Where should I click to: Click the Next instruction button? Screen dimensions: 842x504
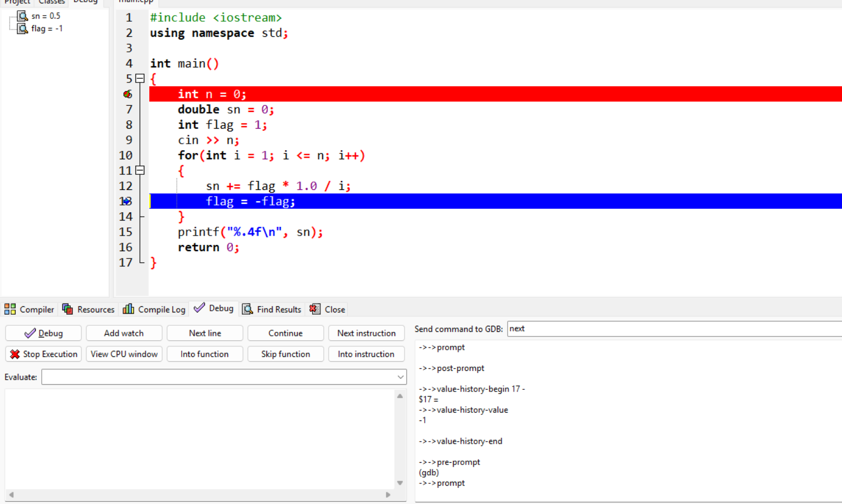(367, 333)
